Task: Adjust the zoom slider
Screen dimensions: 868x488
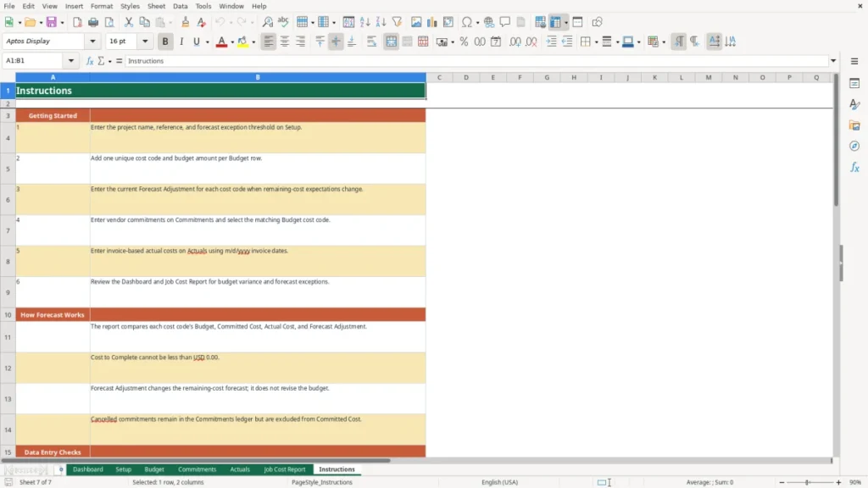Action: (808, 482)
